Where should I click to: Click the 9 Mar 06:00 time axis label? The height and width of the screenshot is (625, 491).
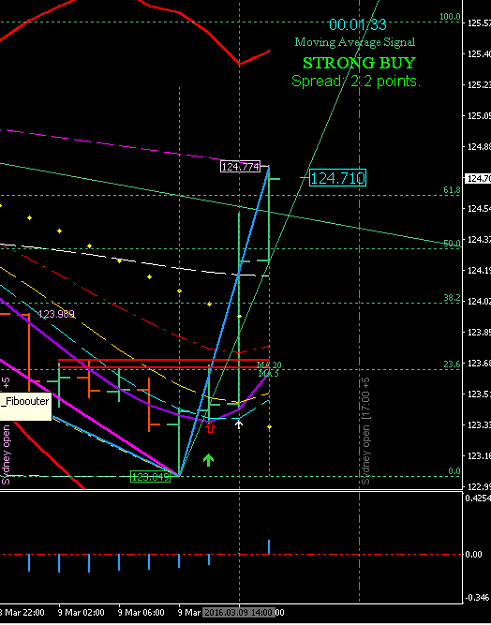(x=141, y=612)
